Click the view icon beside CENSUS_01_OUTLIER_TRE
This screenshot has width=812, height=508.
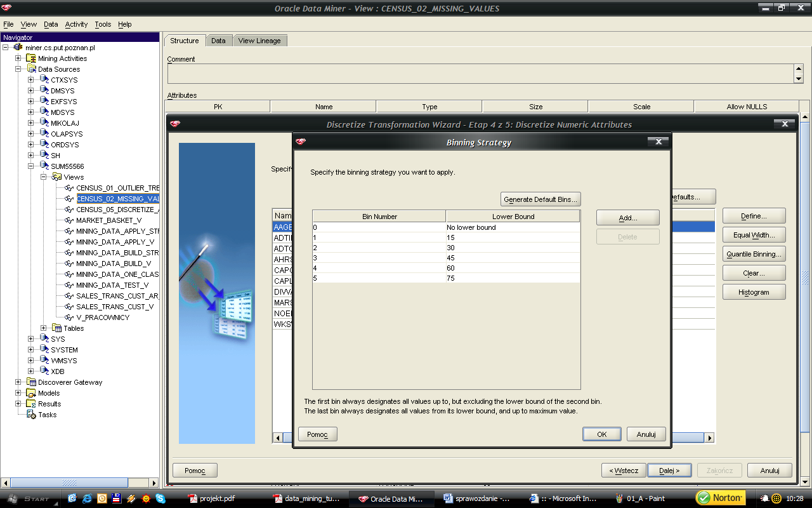69,188
